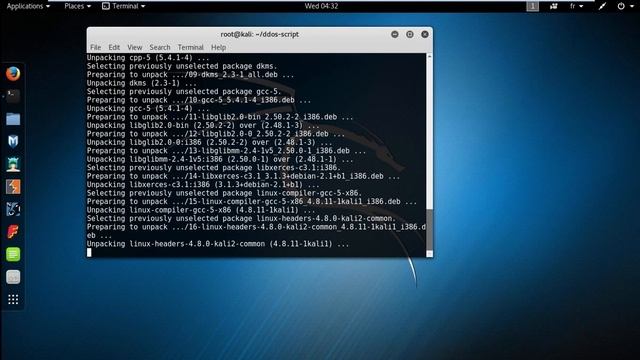Open the clock showing Wed 04:32
This screenshot has height=360, width=640.
pos(321,6)
